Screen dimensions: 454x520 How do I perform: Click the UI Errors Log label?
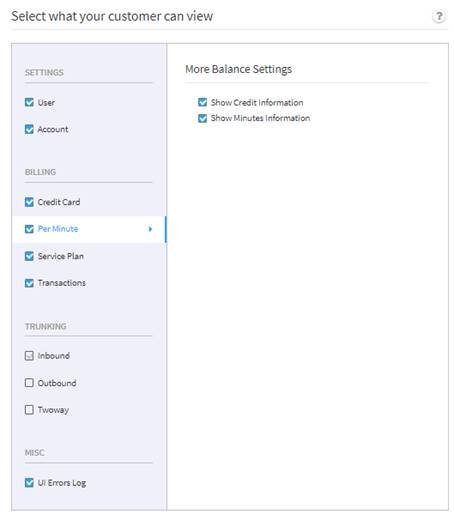[62, 483]
